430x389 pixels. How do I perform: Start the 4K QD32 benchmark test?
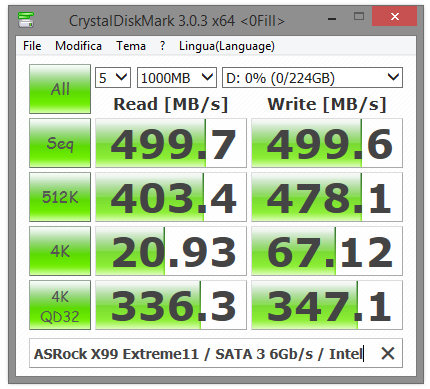tap(60, 305)
